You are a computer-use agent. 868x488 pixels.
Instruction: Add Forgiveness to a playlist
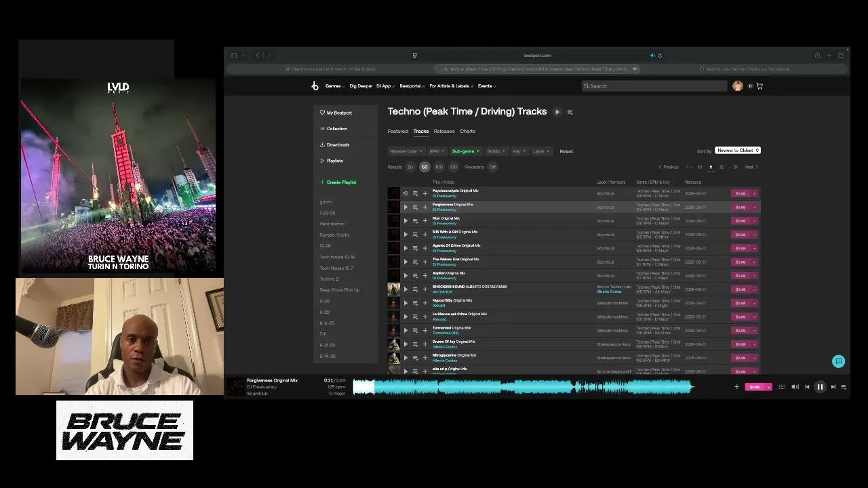pos(425,207)
